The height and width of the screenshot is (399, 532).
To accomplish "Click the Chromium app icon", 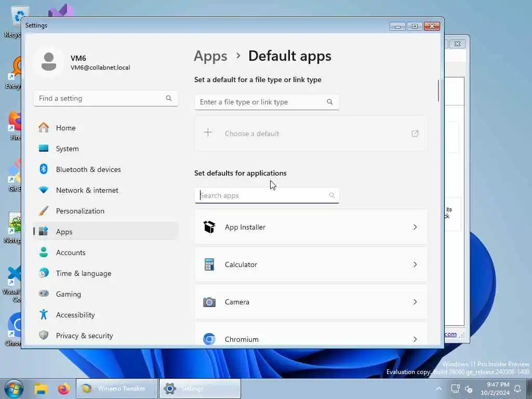I will (209, 339).
